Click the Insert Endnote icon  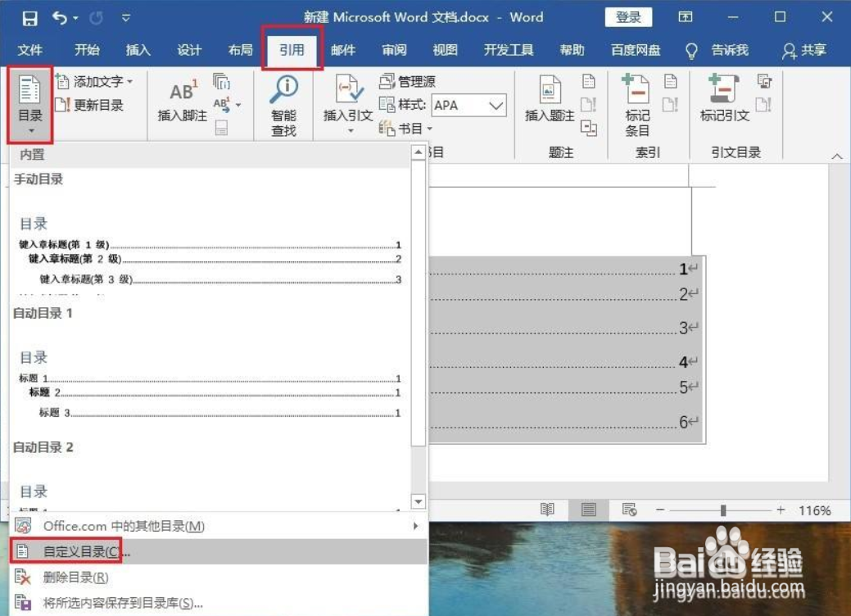221,82
